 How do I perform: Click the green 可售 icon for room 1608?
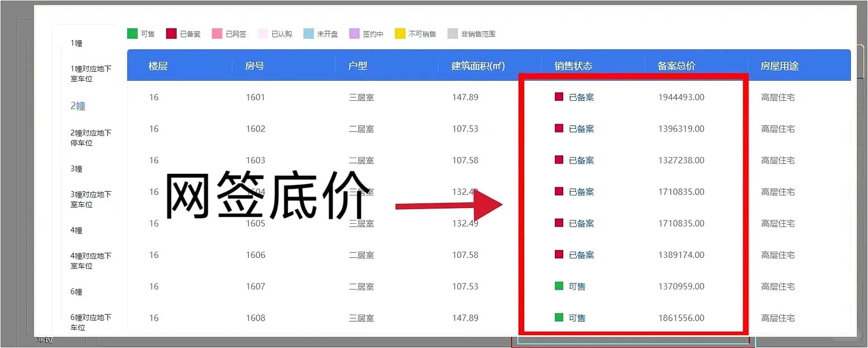click(x=559, y=317)
